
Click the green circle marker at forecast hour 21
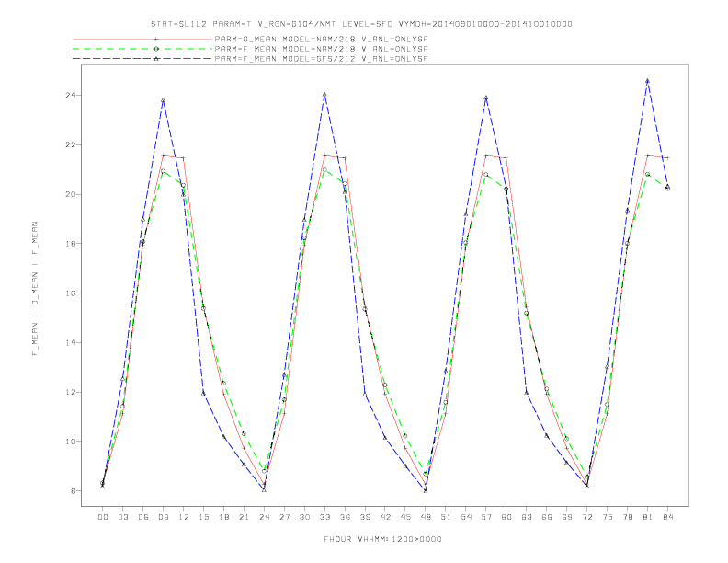244,434
